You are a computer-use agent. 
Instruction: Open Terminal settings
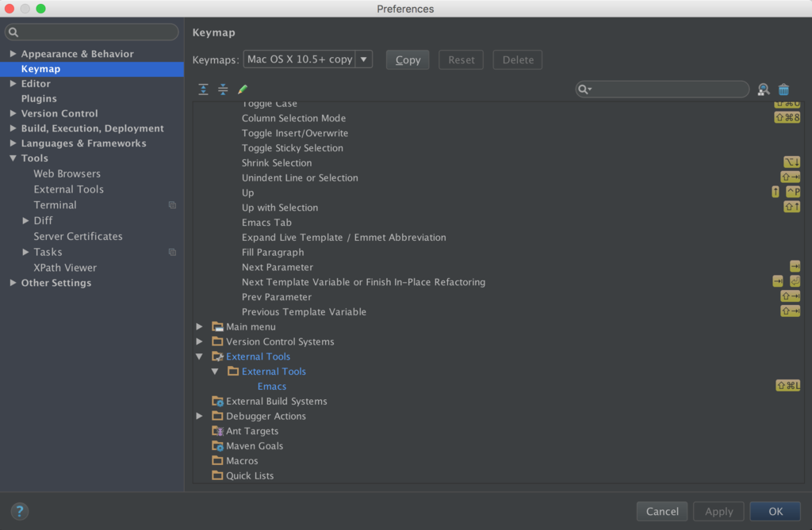click(x=55, y=205)
